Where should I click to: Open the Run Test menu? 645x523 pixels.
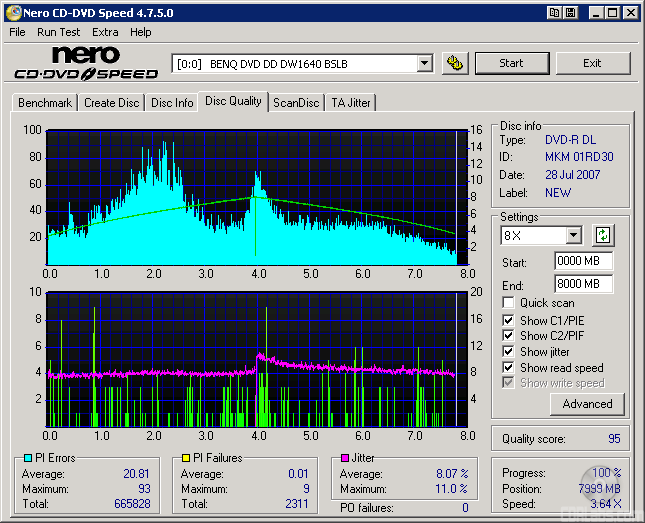point(59,32)
